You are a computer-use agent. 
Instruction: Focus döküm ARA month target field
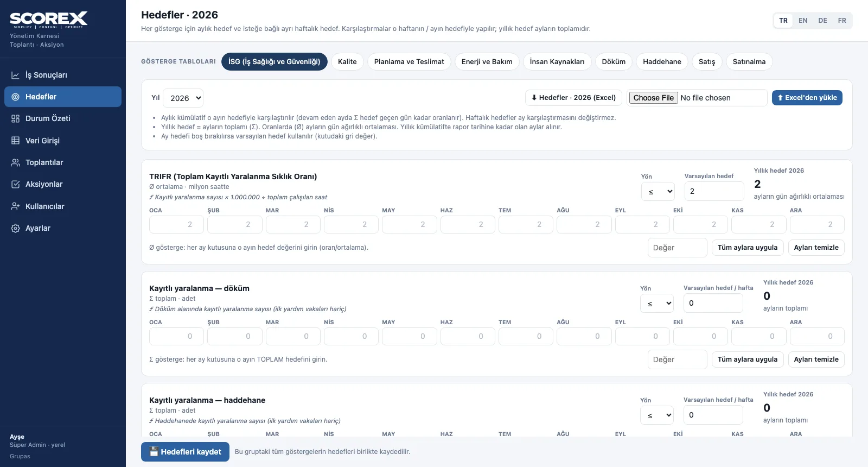click(817, 336)
